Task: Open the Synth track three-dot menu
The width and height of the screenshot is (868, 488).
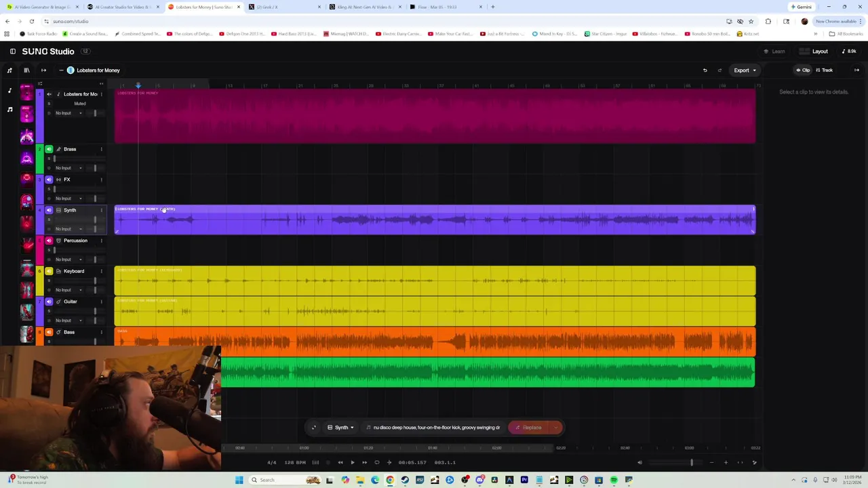Action: (x=101, y=210)
